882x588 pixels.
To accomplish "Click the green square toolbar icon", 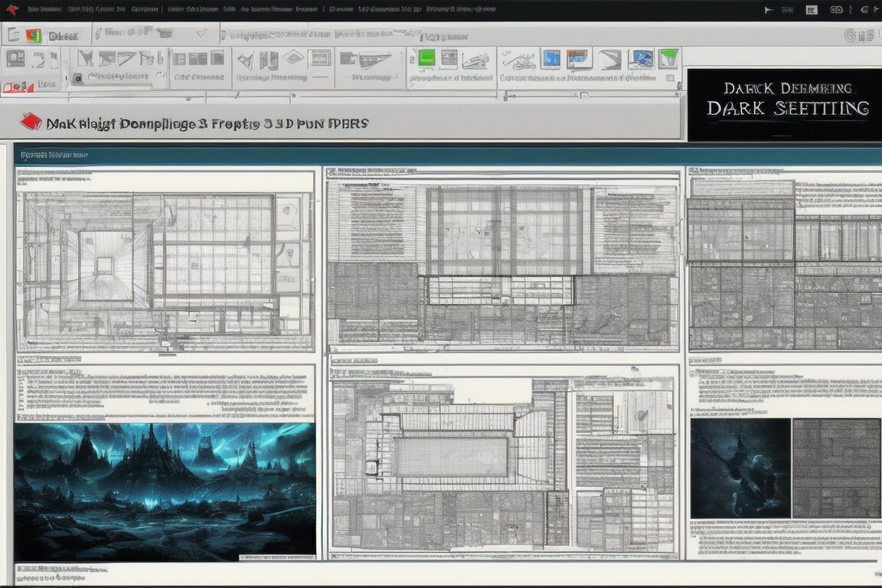I will pos(426,58).
